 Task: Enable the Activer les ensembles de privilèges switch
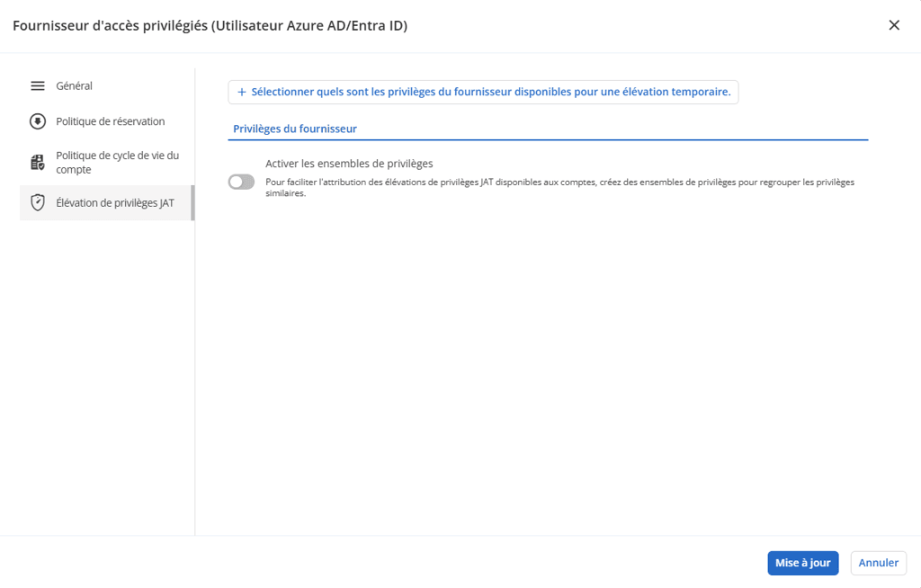[x=241, y=182]
